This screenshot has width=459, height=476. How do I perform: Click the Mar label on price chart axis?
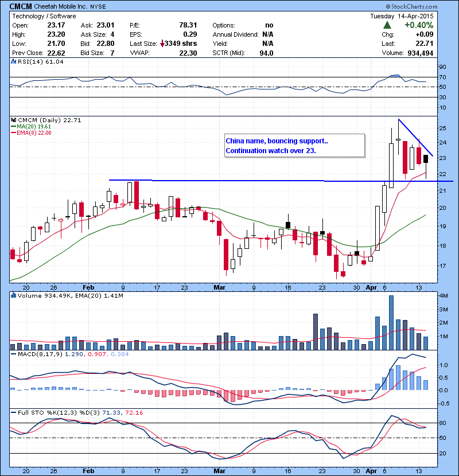tap(219, 287)
